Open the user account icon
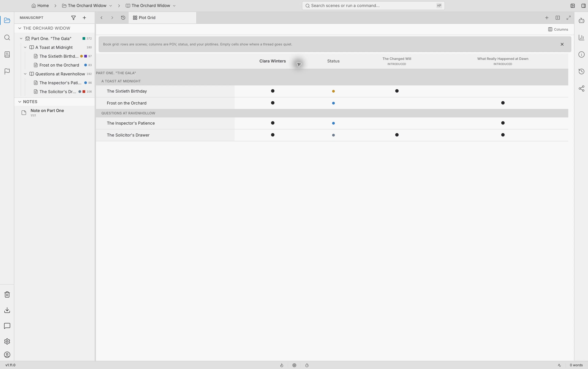This screenshot has height=369, width=588. [x=7, y=355]
